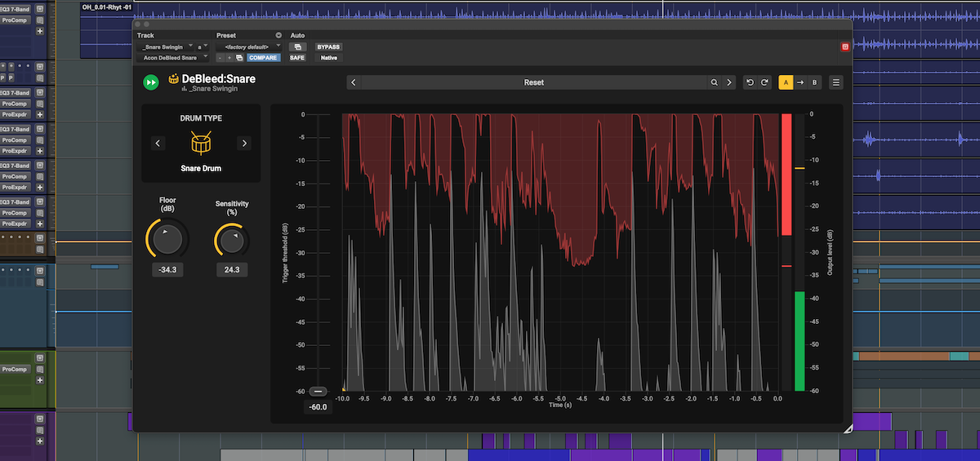Toggle the plugin BYPASS button
Viewport: 980px width, 461px height.
click(328, 47)
